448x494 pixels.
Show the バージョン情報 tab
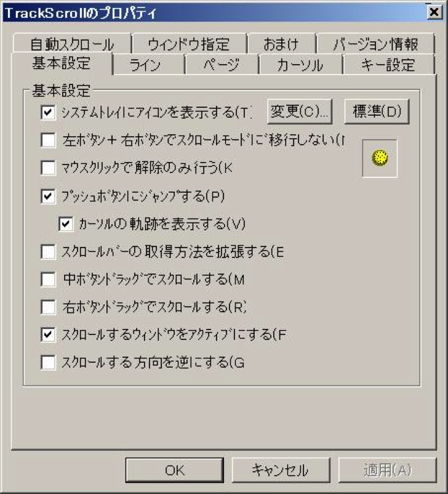pos(375,44)
